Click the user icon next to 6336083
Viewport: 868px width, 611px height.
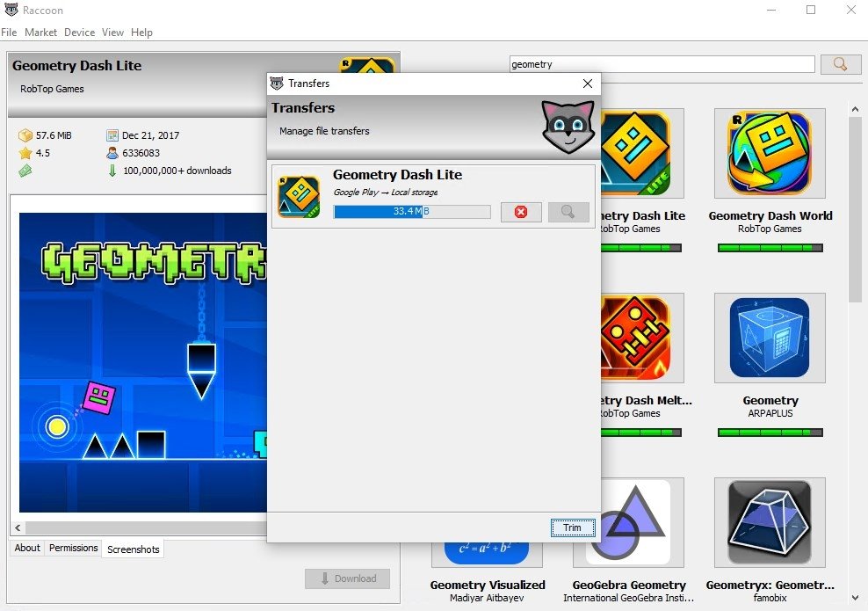tap(112, 153)
